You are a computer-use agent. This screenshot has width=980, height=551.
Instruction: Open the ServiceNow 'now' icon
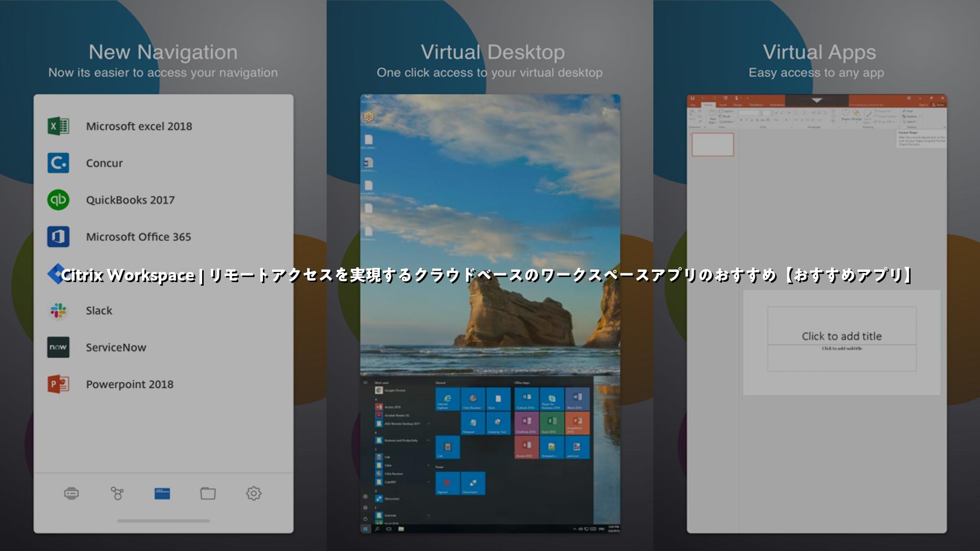58,347
